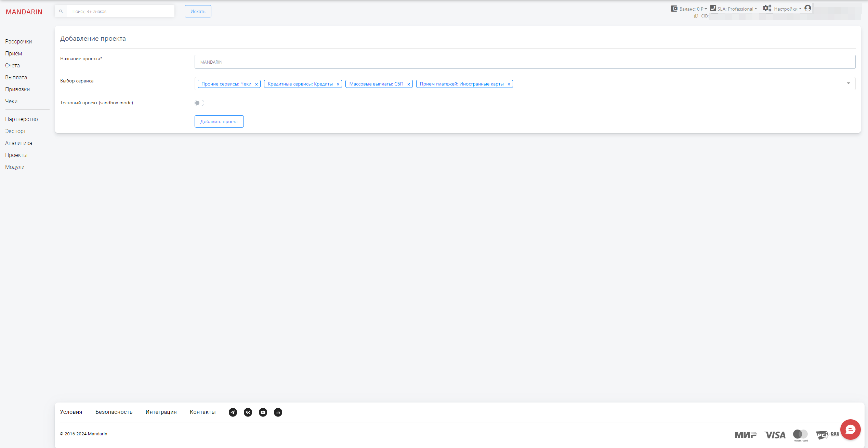
Task: Go to Проекты in the sidebar
Action: [x=16, y=155]
